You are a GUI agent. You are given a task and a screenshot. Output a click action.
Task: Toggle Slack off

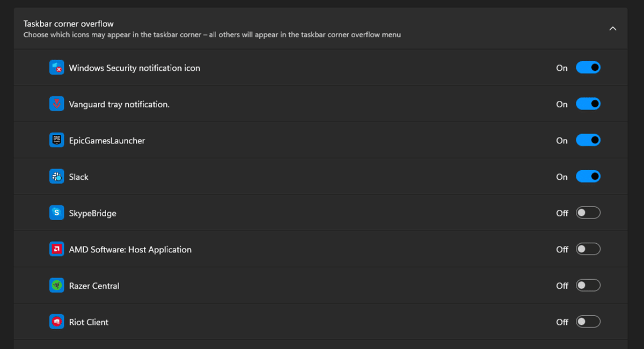pos(588,176)
